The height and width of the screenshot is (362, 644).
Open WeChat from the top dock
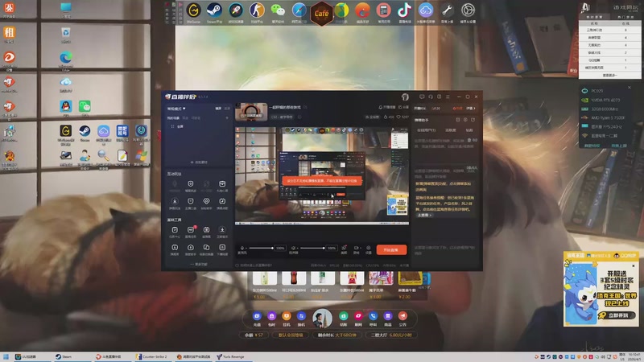coord(278,10)
